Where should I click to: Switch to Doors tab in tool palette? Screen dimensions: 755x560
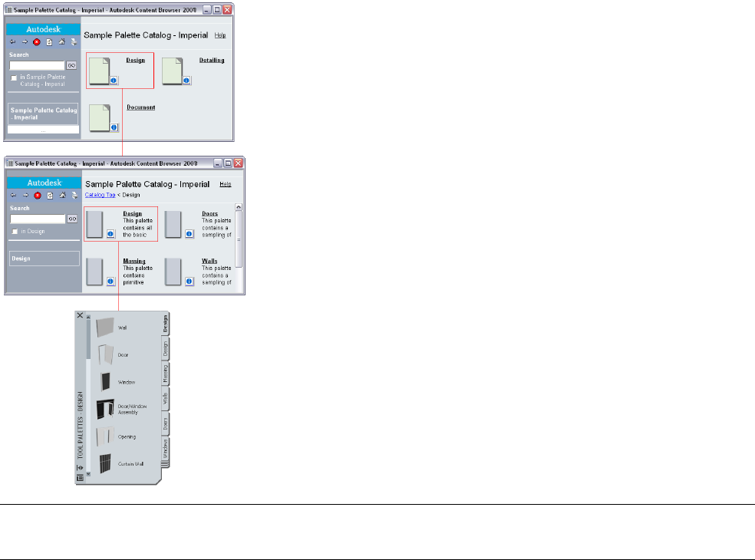165,423
